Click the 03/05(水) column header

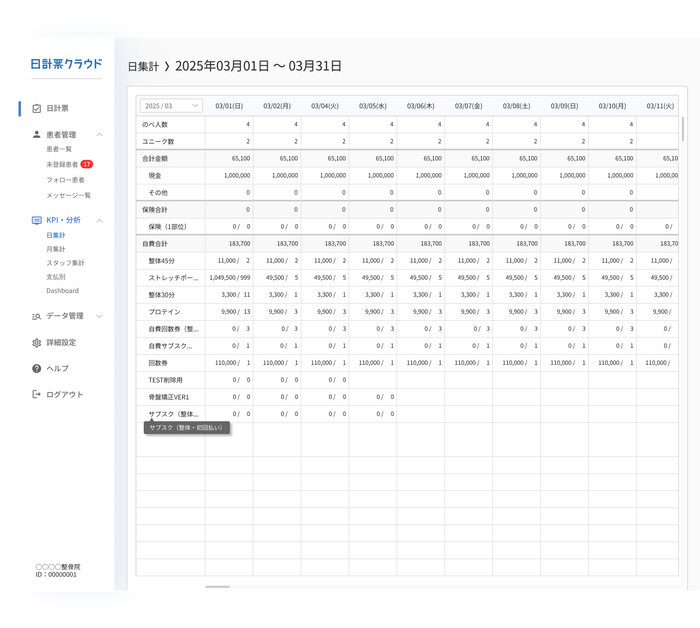pos(373,106)
